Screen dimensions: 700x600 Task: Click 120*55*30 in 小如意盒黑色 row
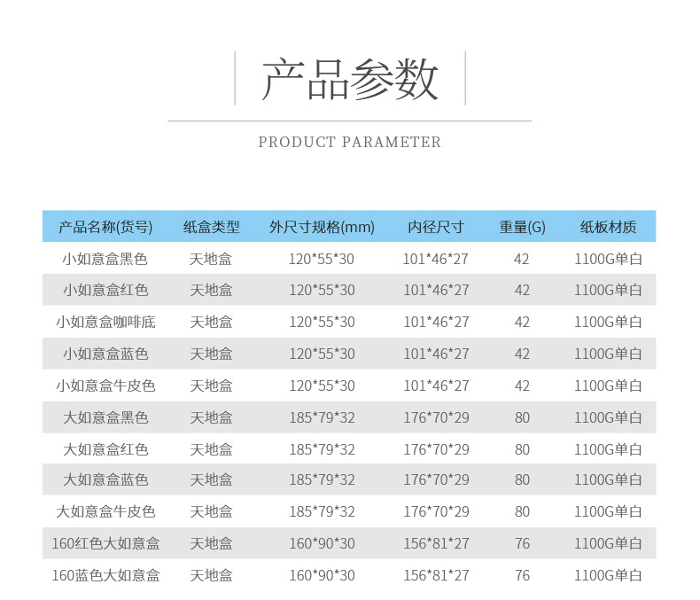pos(322,259)
